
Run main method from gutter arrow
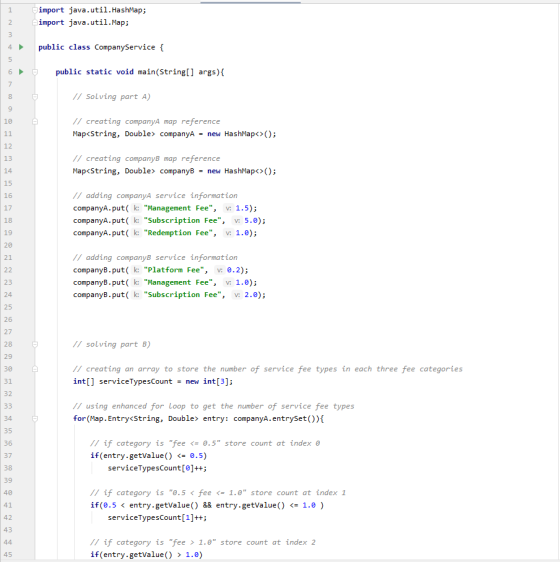[x=21, y=72]
